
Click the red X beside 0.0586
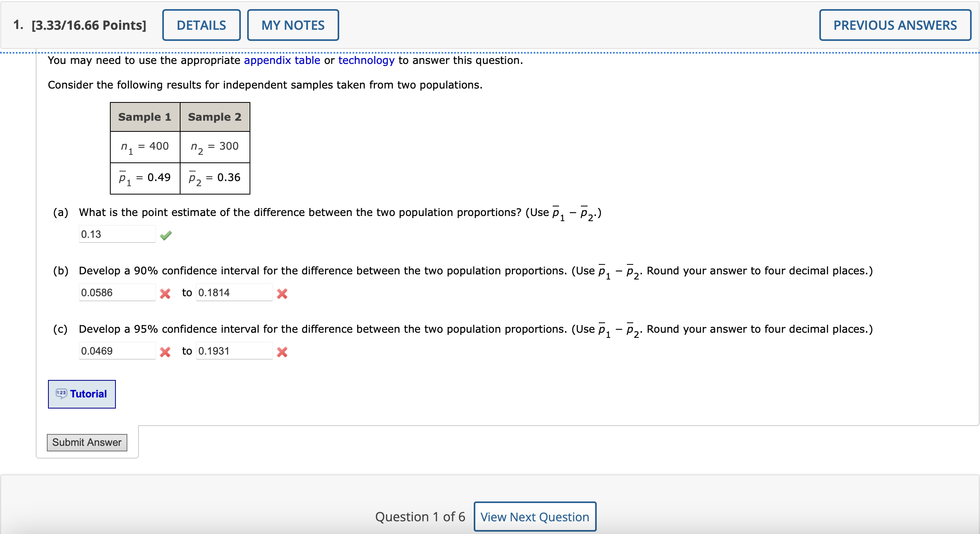tap(165, 294)
